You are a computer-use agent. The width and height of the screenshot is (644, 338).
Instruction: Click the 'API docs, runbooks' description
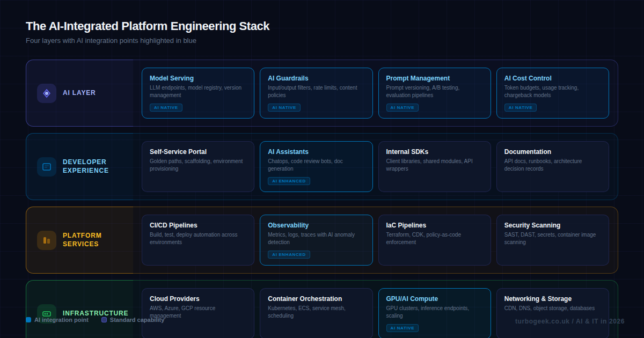coord(543,165)
